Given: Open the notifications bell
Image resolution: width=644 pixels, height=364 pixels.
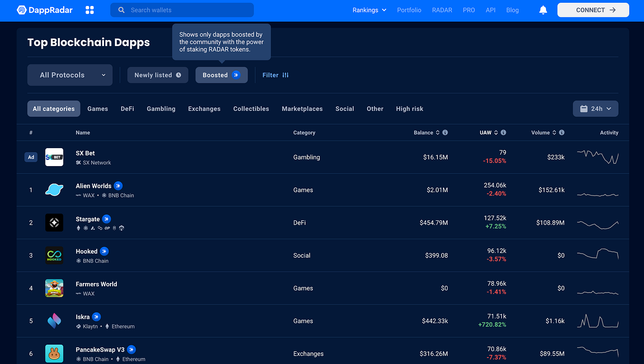Looking at the screenshot, I should coord(543,10).
